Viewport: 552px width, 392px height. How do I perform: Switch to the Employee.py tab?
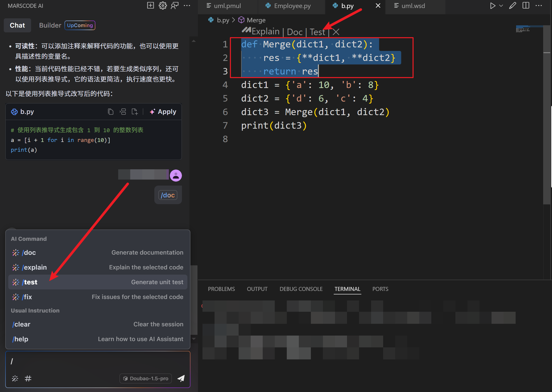(292, 6)
